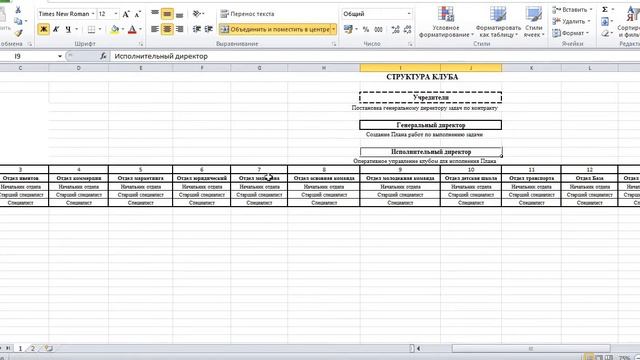Switch to sheet tab 2

(33, 348)
